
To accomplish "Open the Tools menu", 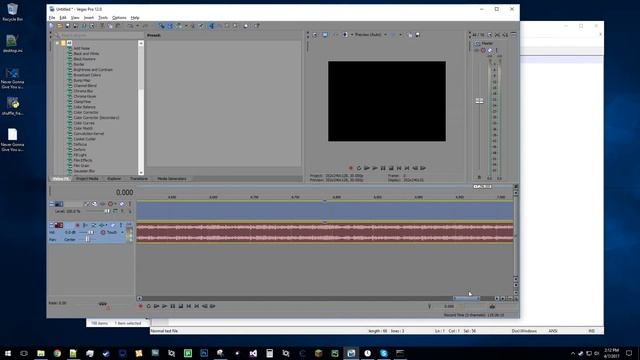I will click(103, 18).
